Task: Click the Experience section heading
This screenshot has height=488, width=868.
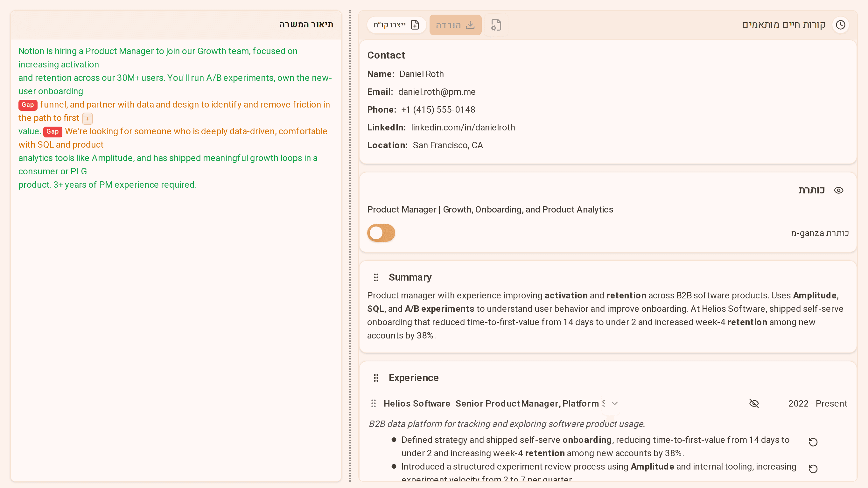Action: (413, 378)
